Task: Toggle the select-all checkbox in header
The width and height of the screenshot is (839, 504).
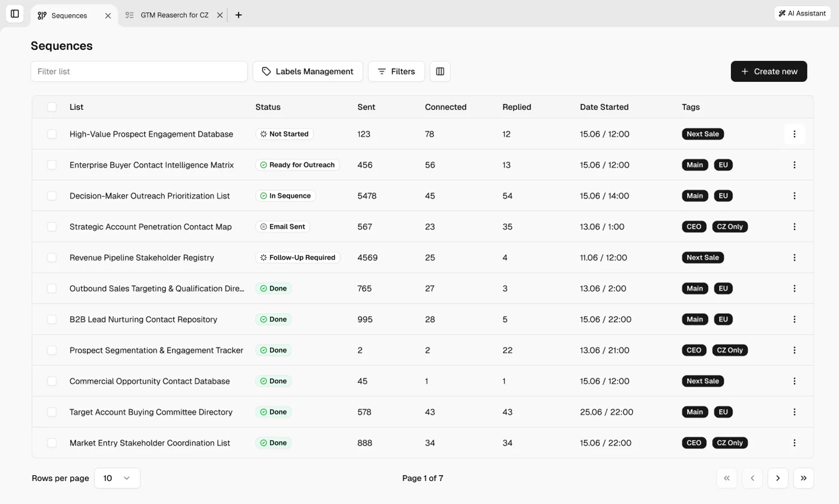Action: point(52,107)
